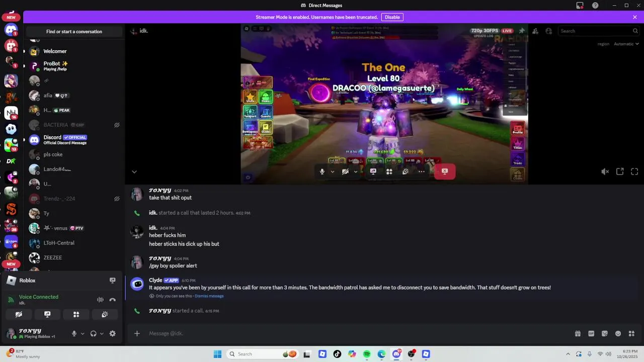Open the ZEEZEE conversation

pos(74,257)
